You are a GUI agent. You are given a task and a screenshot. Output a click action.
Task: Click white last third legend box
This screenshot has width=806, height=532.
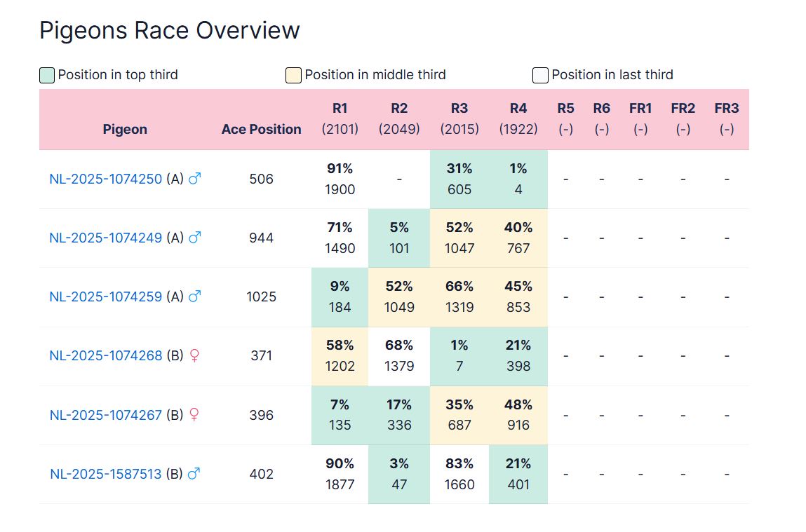coord(540,75)
